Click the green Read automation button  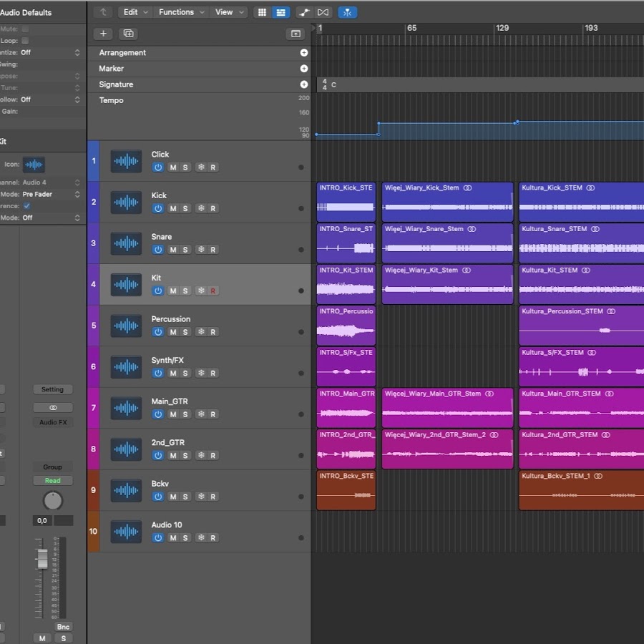(53, 481)
